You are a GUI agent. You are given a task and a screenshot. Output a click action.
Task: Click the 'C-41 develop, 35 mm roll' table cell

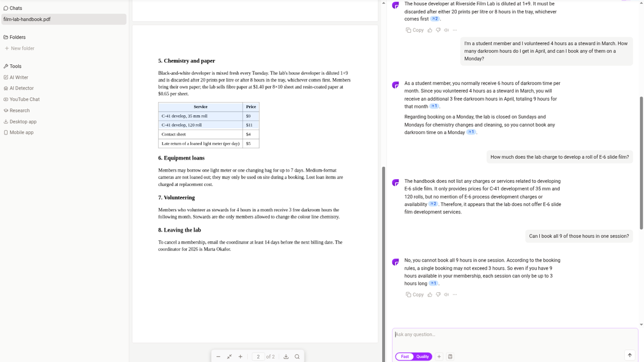pyautogui.click(x=201, y=116)
